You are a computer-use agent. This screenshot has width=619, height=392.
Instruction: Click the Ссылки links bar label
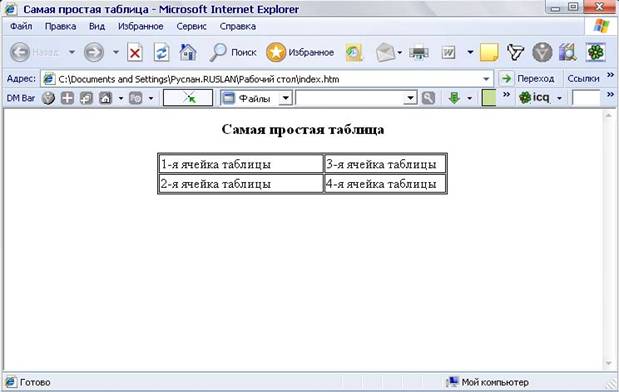tap(583, 79)
